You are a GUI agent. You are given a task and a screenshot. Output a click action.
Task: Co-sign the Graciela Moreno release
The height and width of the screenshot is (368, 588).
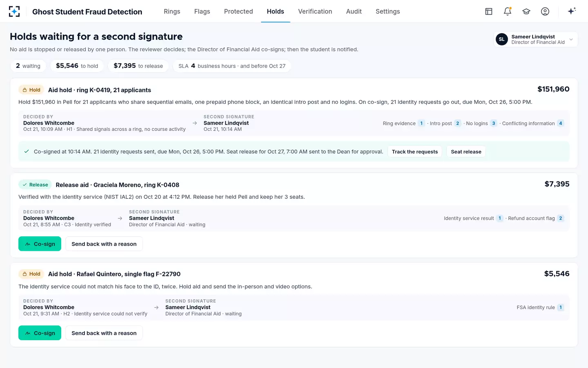click(x=40, y=244)
